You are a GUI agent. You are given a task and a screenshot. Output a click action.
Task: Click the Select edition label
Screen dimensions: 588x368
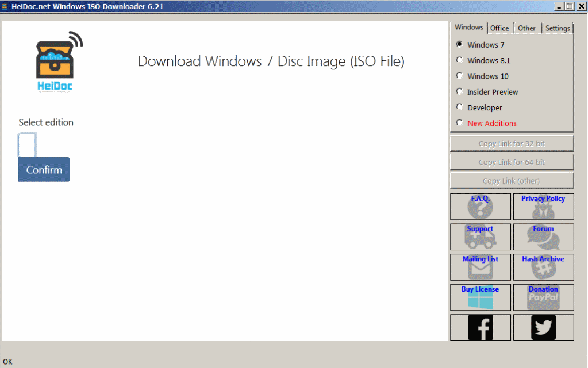[46, 122]
